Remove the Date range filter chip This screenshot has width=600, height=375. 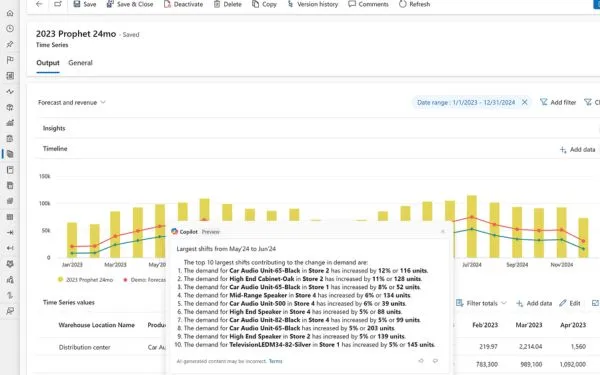click(x=525, y=102)
